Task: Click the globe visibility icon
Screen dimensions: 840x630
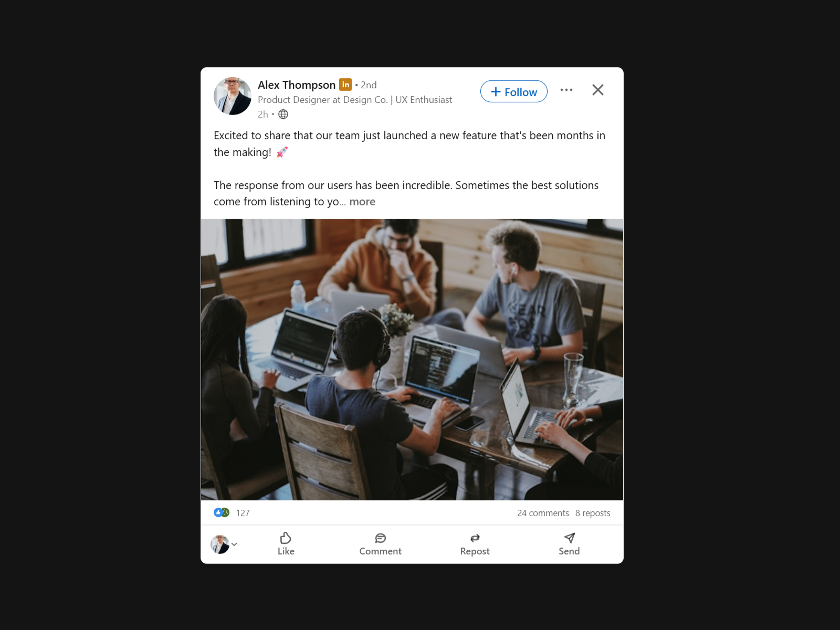Action: 283,114
